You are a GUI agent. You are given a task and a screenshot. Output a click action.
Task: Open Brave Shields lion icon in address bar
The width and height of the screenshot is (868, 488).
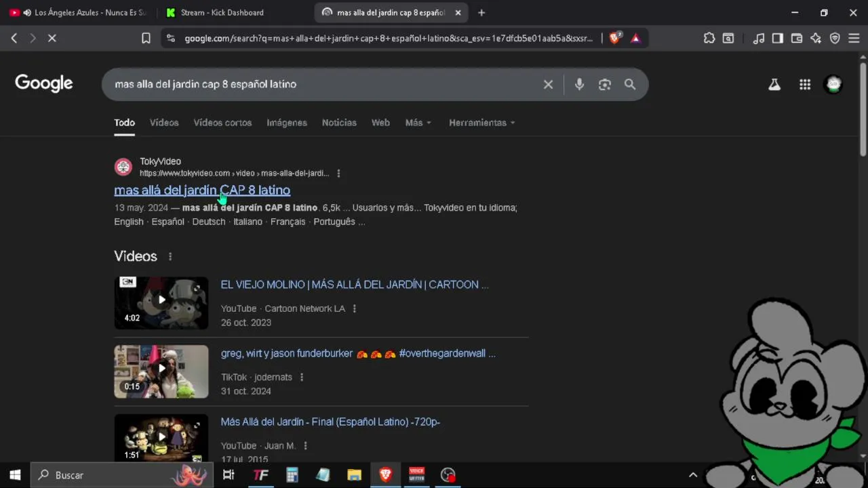614,39
